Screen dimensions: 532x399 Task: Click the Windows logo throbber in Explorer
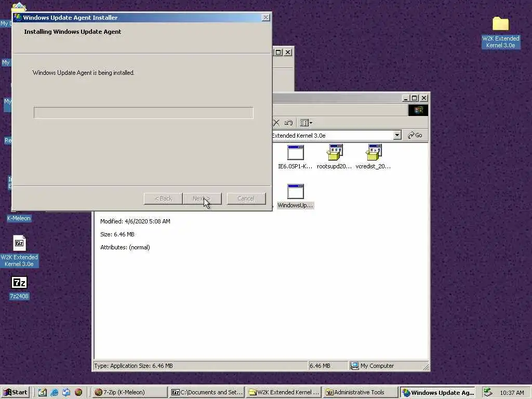[x=418, y=110]
